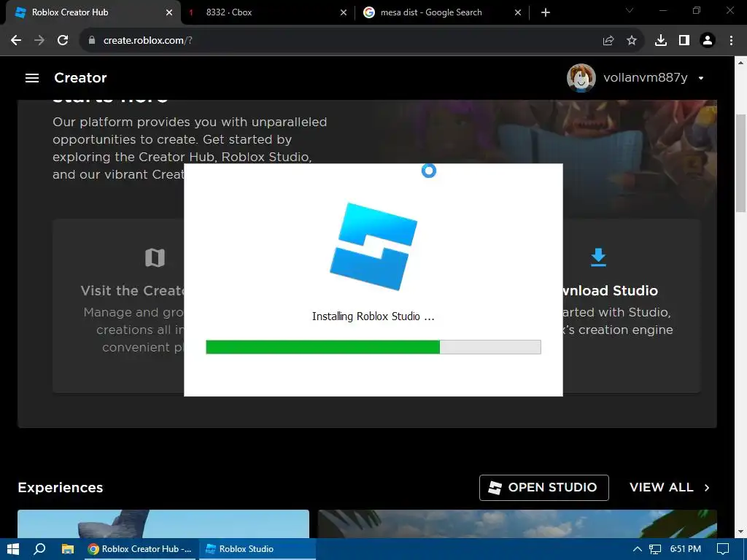The image size is (747, 560).
Task: Close the Roblox Creator Hub tab
Action: click(x=169, y=13)
